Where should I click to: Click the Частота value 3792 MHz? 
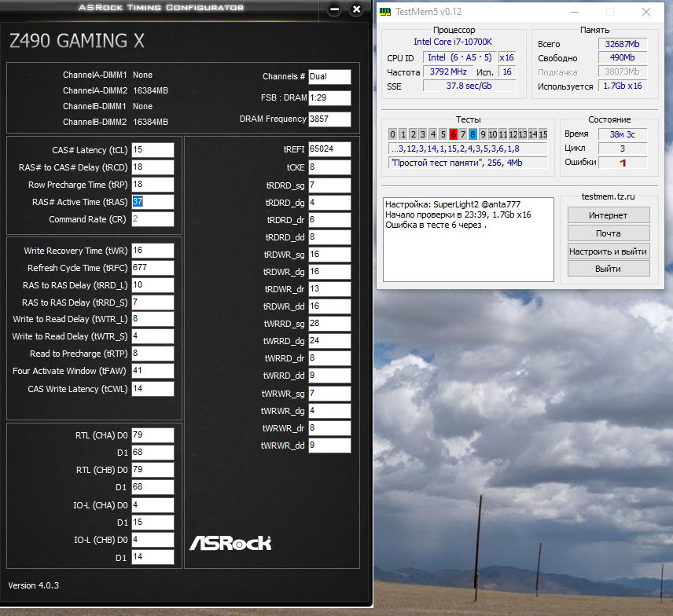(x=448, y=71)
